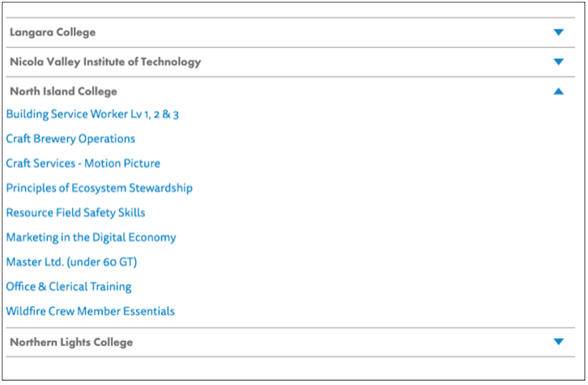Open Marketing in the Digital Economy

[91, 237]
